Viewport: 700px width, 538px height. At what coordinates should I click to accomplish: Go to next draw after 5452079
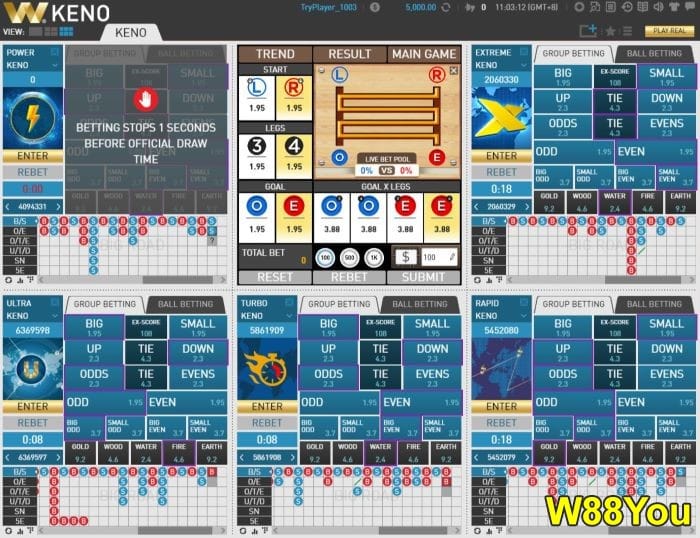pyautogui.click(x=527, y=457)
